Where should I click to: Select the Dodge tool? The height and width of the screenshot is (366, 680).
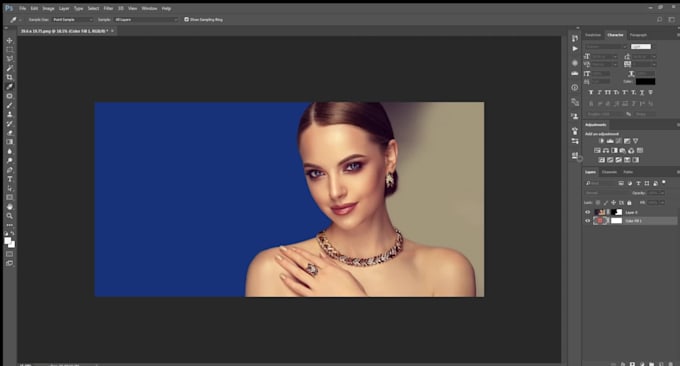tap(10, 160)
